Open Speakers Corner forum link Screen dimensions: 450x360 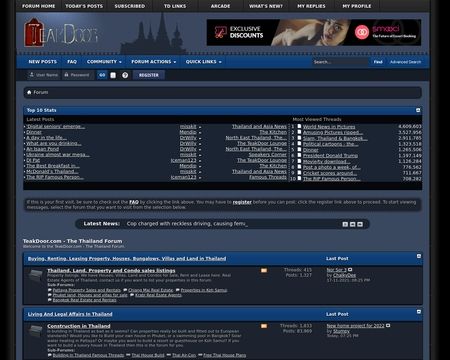267,155
